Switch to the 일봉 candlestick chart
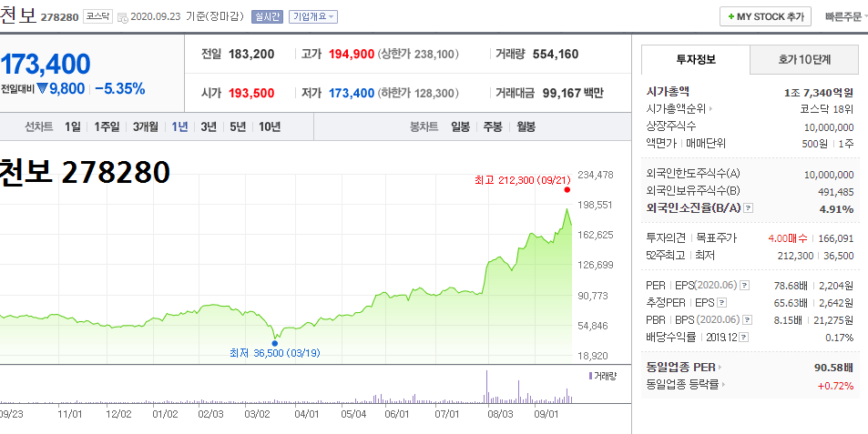This screenshot has width=868, height=434. click(x=460, y=126)
